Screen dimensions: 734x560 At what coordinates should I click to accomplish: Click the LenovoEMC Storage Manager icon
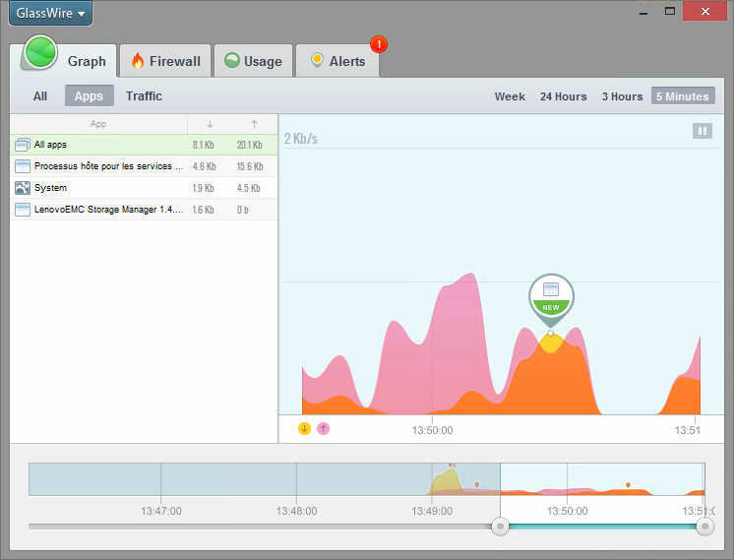tap(23, 210)
